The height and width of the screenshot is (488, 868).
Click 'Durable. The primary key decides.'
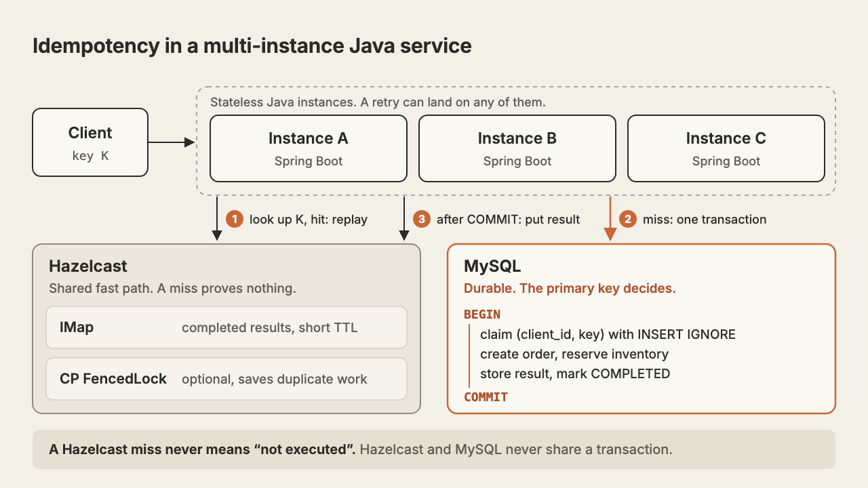[570, 289]
